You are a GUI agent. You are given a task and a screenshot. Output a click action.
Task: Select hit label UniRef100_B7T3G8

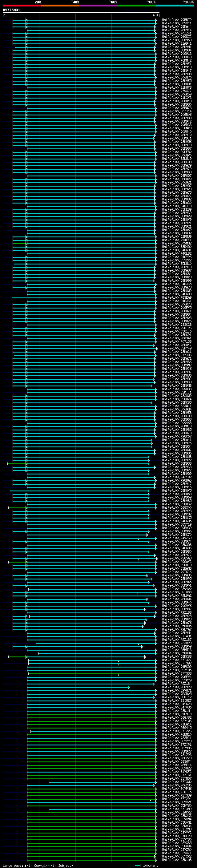point(177,674)
